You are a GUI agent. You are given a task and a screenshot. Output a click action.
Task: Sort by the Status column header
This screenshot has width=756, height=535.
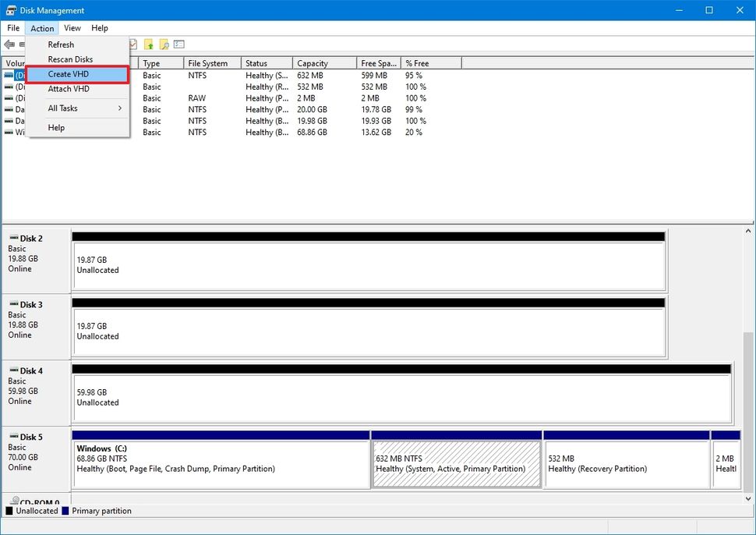tap(267, 63)
